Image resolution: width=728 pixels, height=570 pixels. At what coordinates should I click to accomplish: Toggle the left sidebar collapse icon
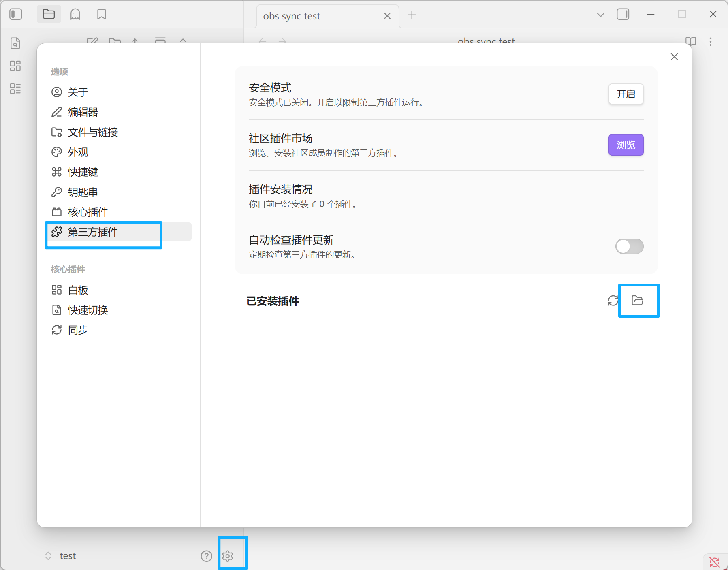pos(15,14)
